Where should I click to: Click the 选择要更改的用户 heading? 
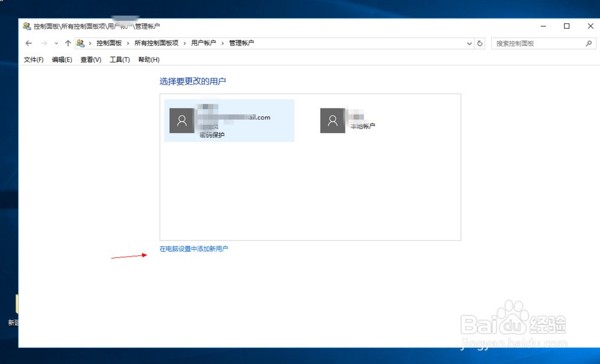coord(193,81)
